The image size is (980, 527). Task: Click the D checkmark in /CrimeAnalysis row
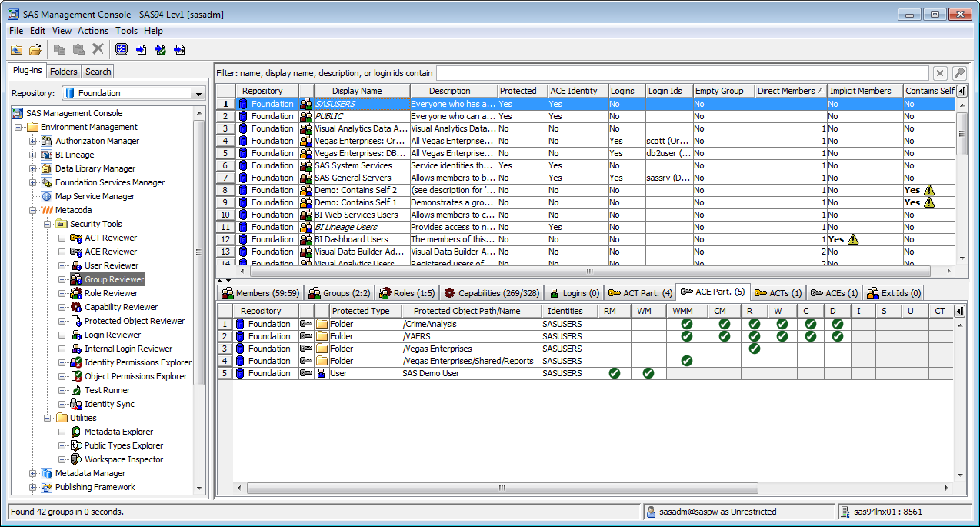click(x=838, y=324)
